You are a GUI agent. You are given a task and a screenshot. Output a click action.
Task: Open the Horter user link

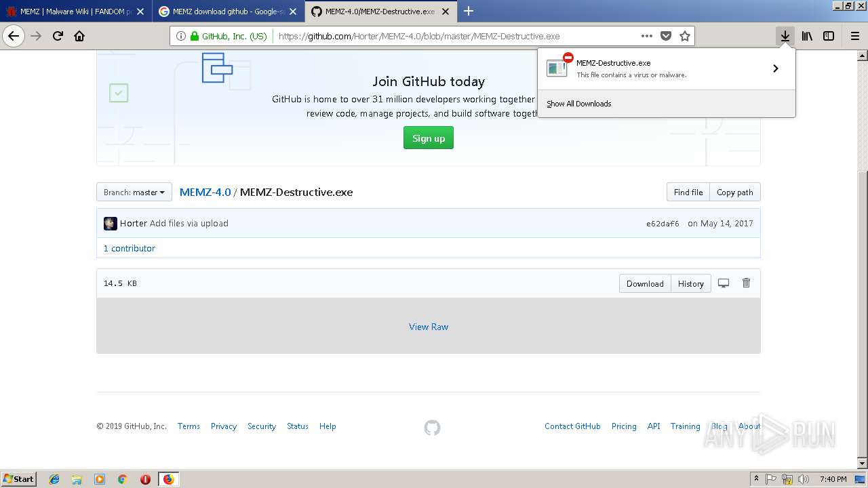tap(134, 224)
